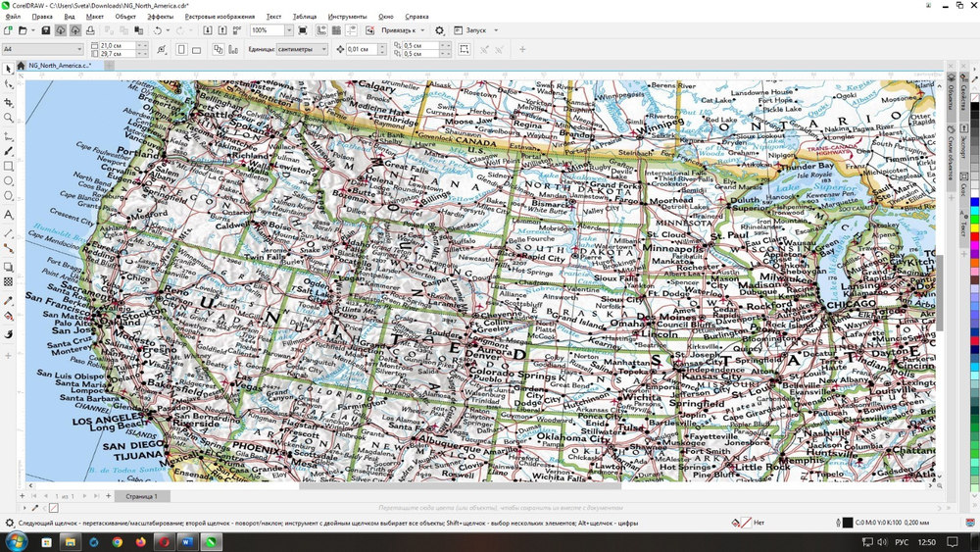
Task: Set page to landscape orientation
Action: pyautogui.click(x=196, y=49)
